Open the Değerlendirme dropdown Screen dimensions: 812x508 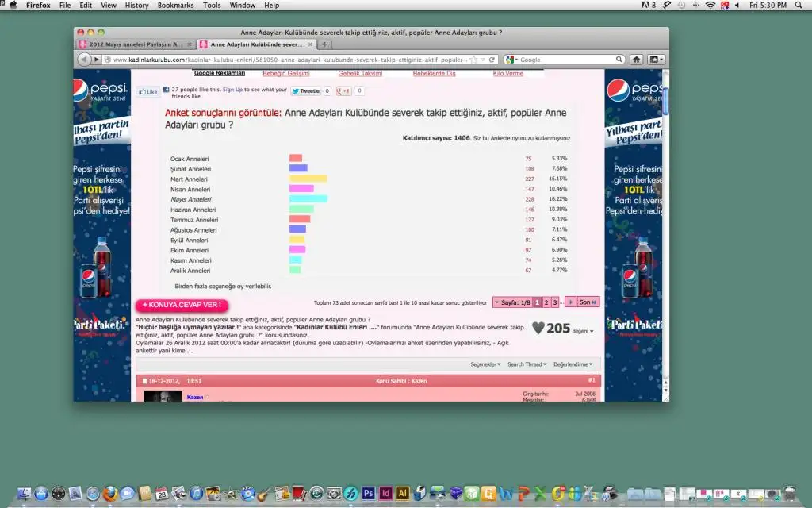click(x=573, y=364)
